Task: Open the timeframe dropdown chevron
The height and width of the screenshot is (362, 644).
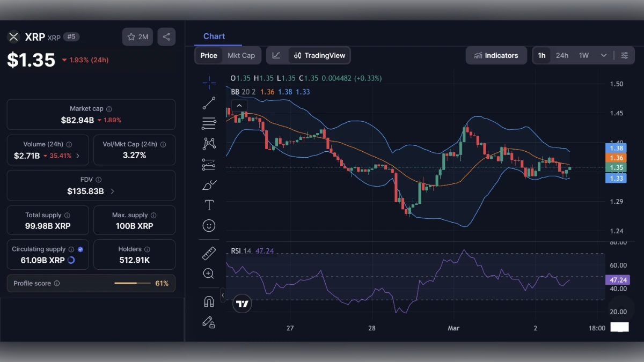Action: (603, 55)
